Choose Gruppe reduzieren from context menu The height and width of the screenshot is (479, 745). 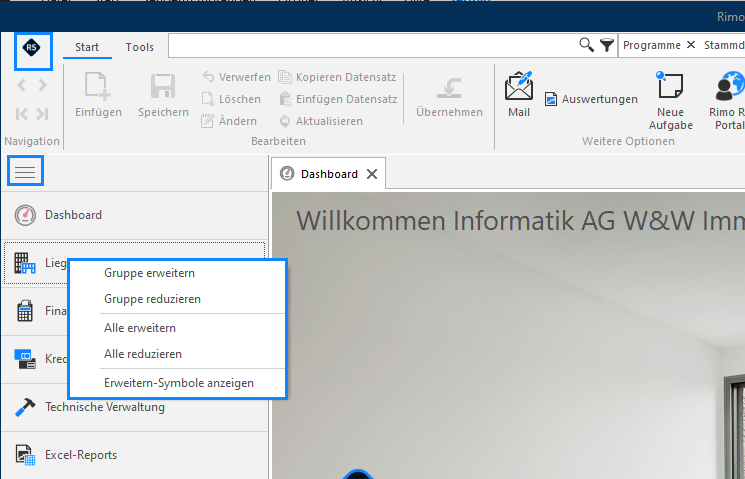[x=178, y=299]
